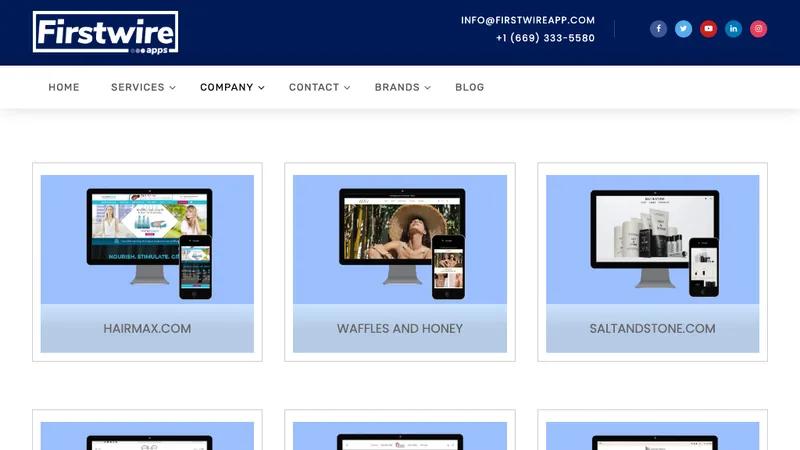Screen dimensions: 800x450
Task: Open the Services menu
Action: coord(138,87)
